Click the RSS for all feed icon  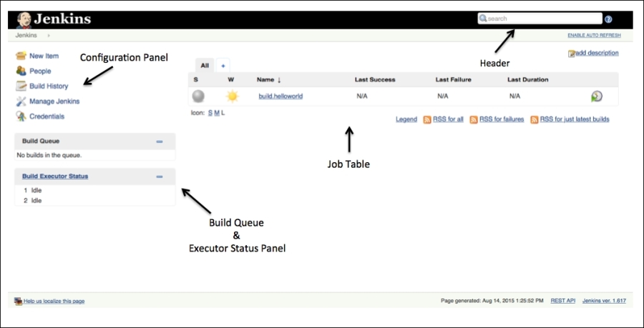tap(427, 120)
